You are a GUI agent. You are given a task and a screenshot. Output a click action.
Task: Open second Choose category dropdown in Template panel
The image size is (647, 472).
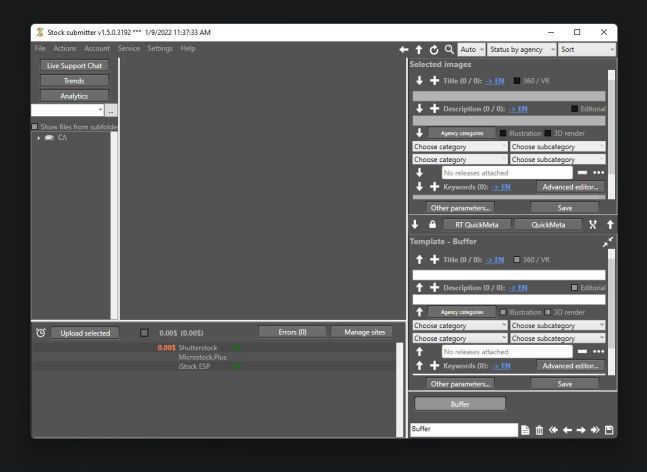click(x=460, y=338)
